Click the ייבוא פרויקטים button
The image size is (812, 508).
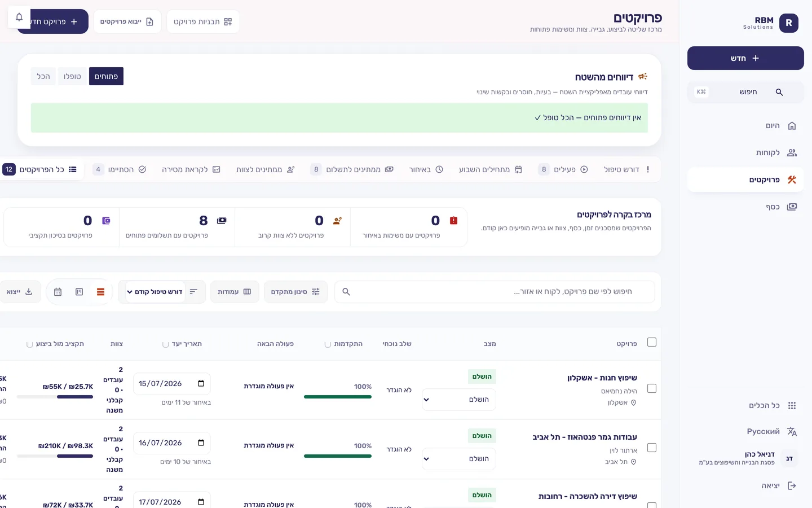tap(127, 21)
